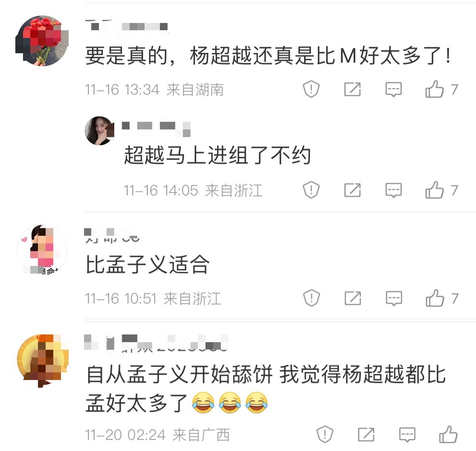The height and width of the screenshot is (451, 476).
Task: Share the 超越马上进组了不约 reply
Action: pyautogui.click(x=352, y=190)
